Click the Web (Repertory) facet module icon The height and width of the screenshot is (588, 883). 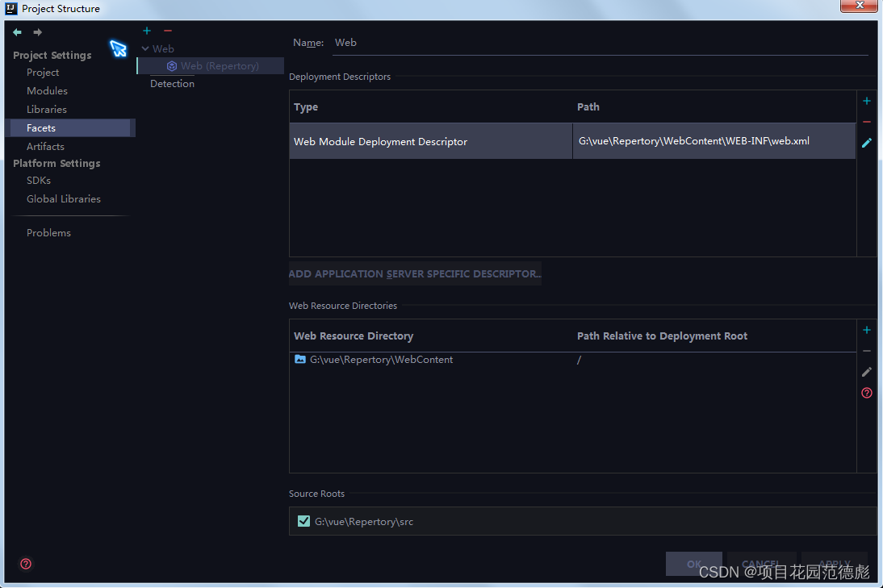click(x=172, y=66)
